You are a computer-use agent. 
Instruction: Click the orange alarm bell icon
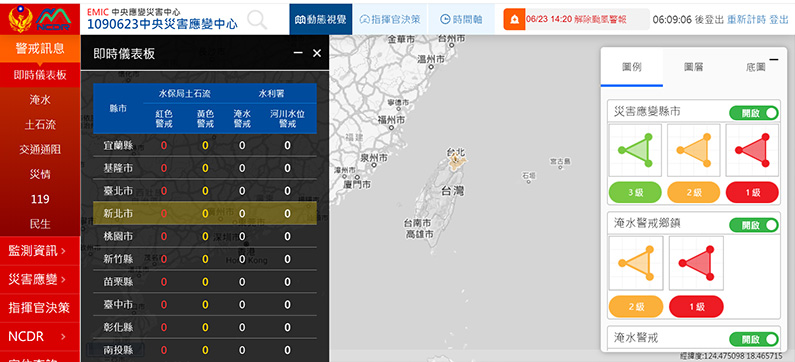(515, 20)
